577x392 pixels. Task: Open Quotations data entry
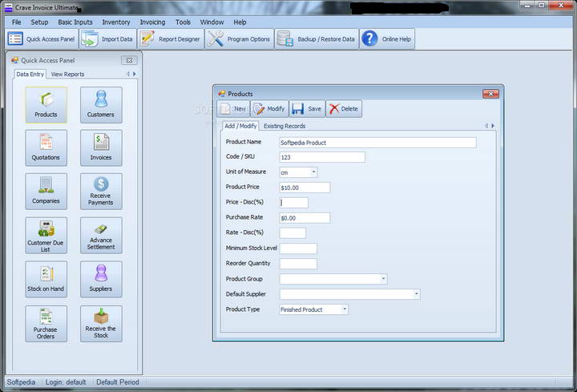[x=46, y=148]
